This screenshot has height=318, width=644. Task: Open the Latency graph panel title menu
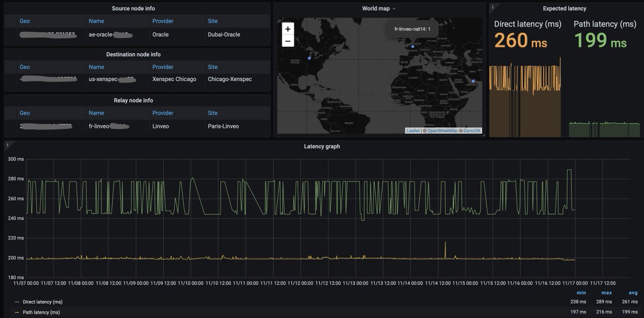tap(321, 146)
